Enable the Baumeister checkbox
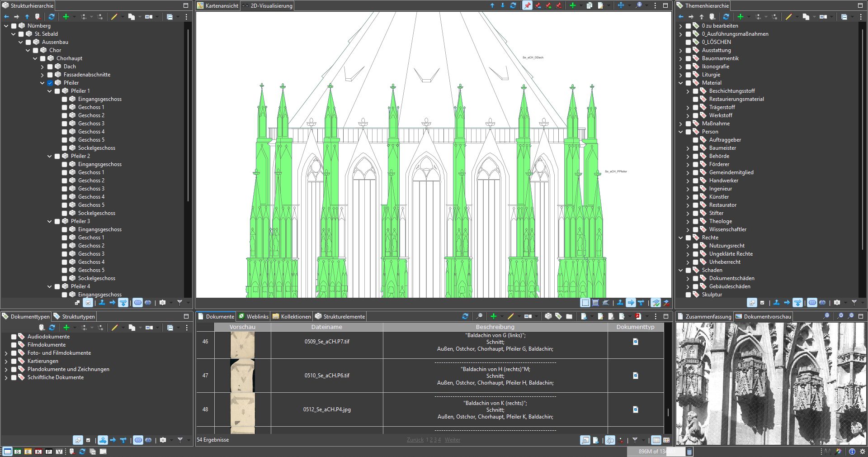The image size is (868, 457). (x=696, y=148)
